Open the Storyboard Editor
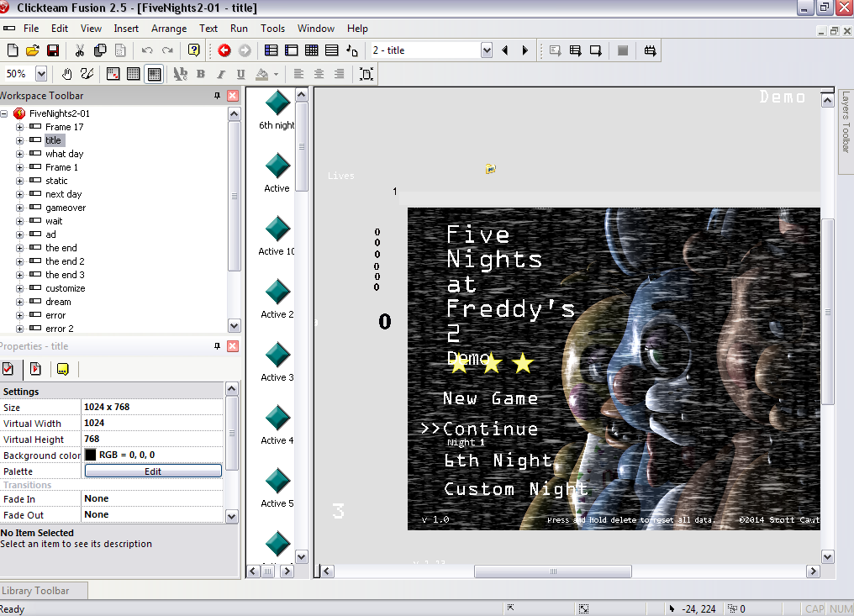This screenshot has width=854, height=616. (270, 50)
